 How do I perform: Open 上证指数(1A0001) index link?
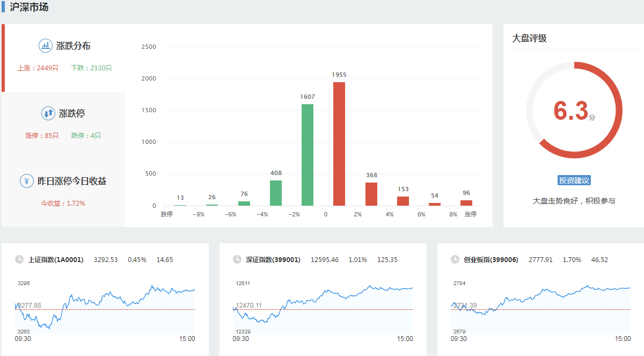56,260
